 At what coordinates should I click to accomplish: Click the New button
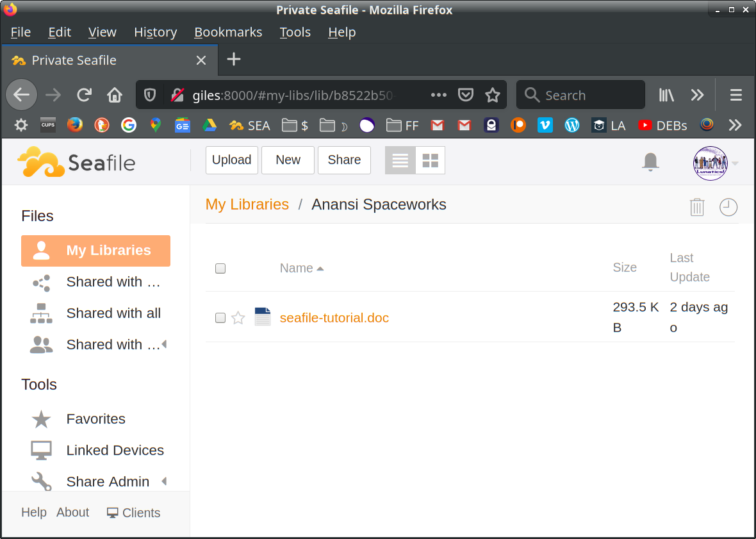(x=288, y=160)
